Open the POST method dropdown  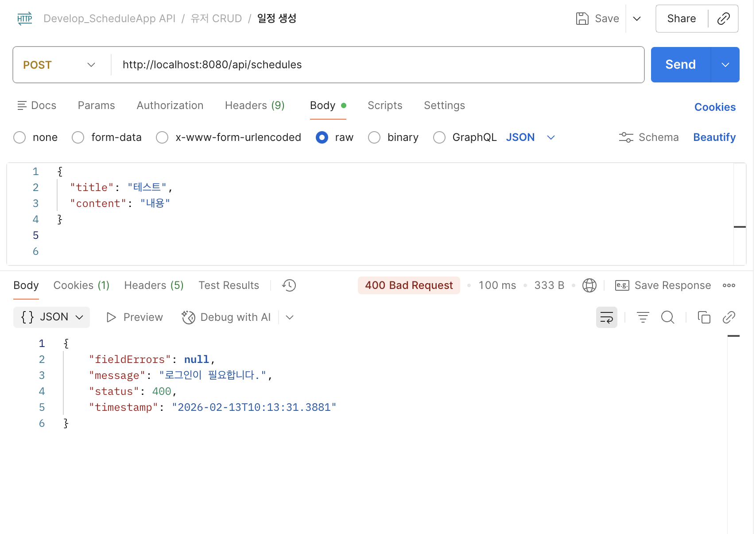59,65
